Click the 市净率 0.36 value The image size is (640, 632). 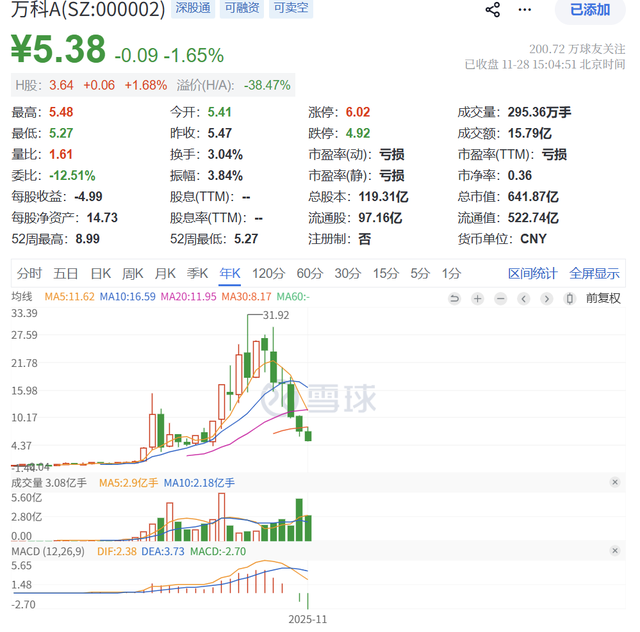click(520, 176)
